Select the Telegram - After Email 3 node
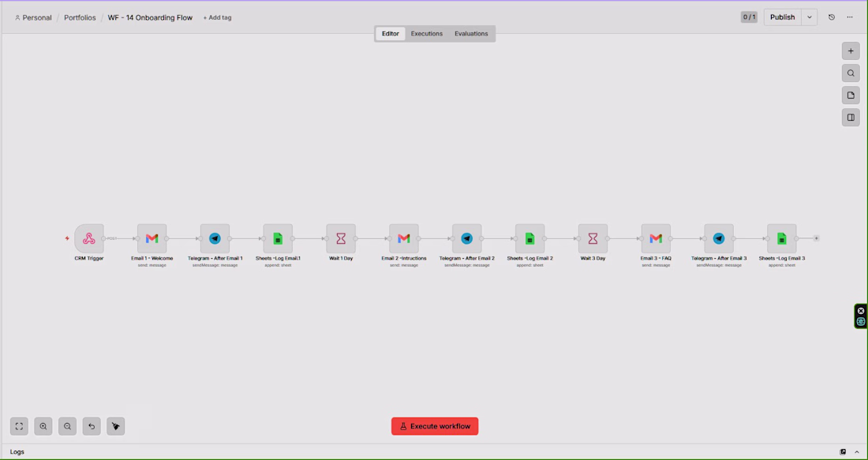Screen dimensions: 868x460 (719, 238)
